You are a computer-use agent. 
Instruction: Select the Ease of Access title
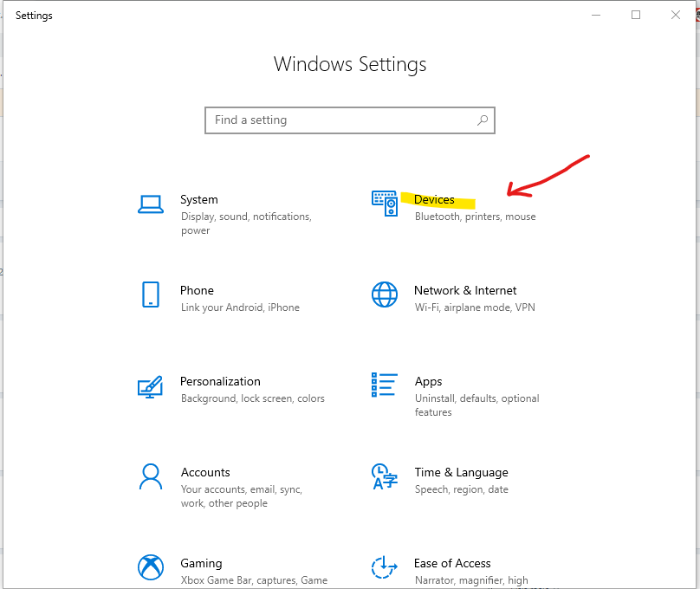pyautogui.click(x=452, y=564)
